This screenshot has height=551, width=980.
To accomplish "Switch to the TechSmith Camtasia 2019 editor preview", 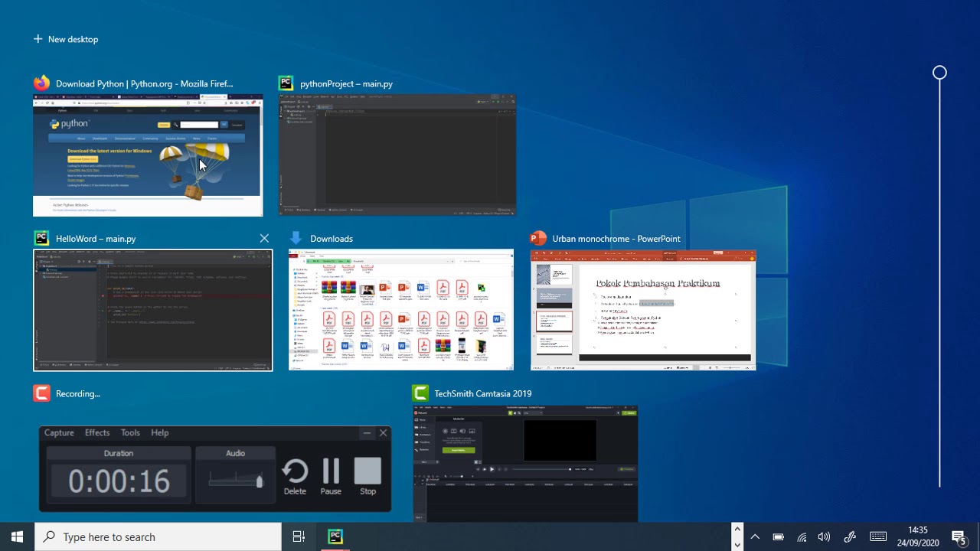I will (525, 464).
